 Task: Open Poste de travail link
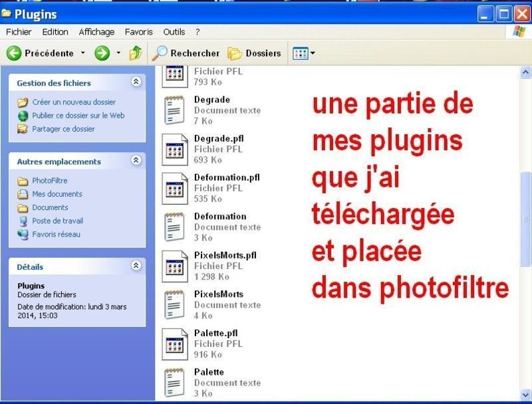[57, 221]
